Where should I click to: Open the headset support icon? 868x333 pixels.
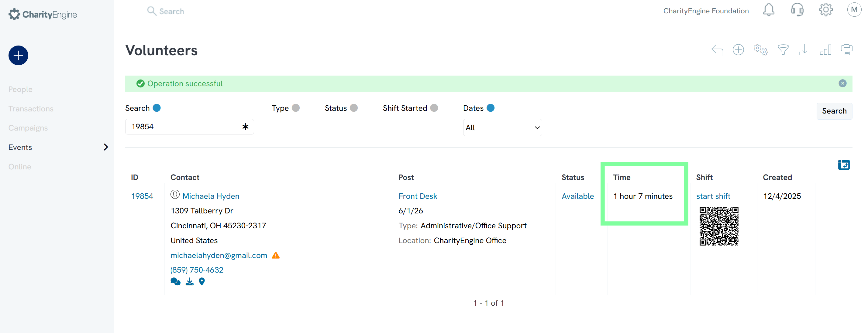pos(797,10)
